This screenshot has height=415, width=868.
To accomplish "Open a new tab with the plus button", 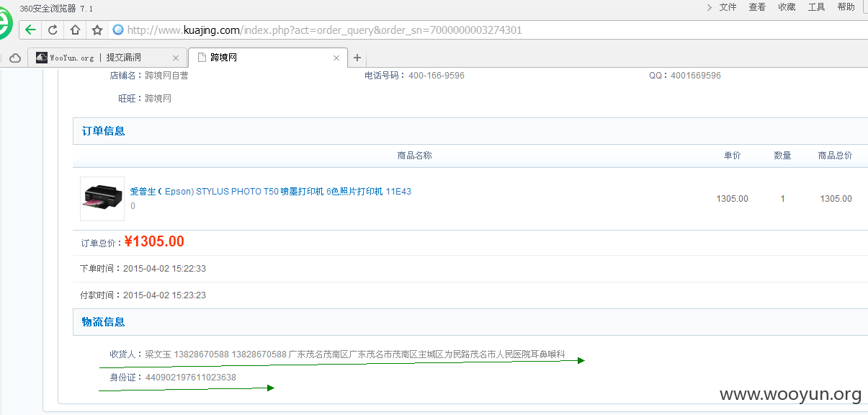I will (357, 58).
